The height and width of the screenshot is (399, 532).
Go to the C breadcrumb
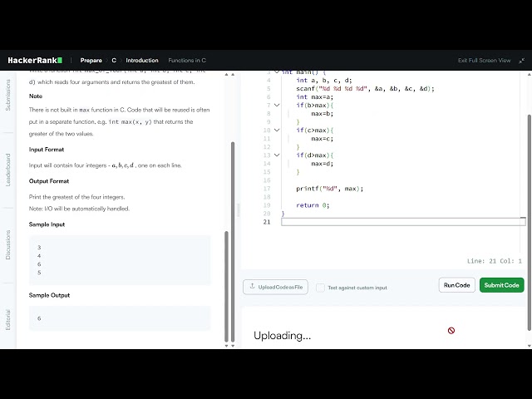114,61
